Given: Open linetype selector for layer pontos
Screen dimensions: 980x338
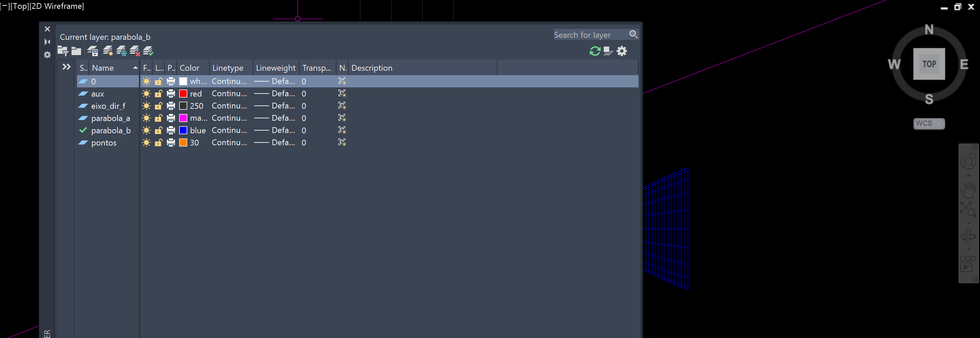Looking at the screenshot, I should point(230,142).
